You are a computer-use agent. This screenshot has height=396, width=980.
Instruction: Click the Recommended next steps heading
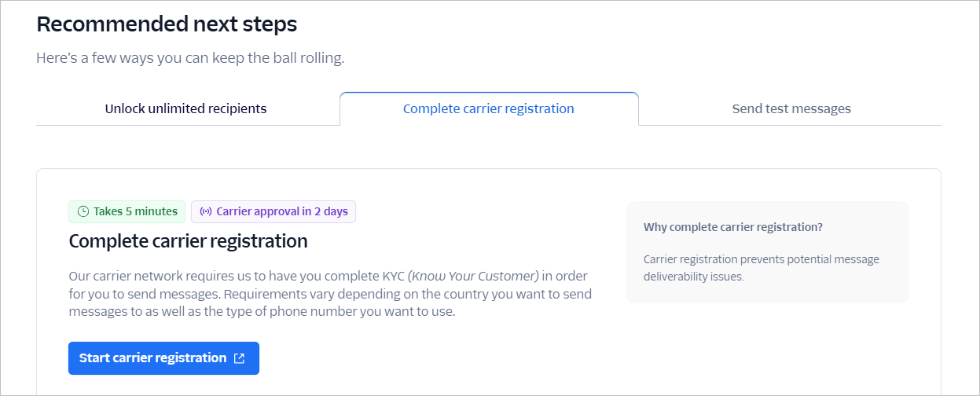pyautogui.click(x=167, y=24)
